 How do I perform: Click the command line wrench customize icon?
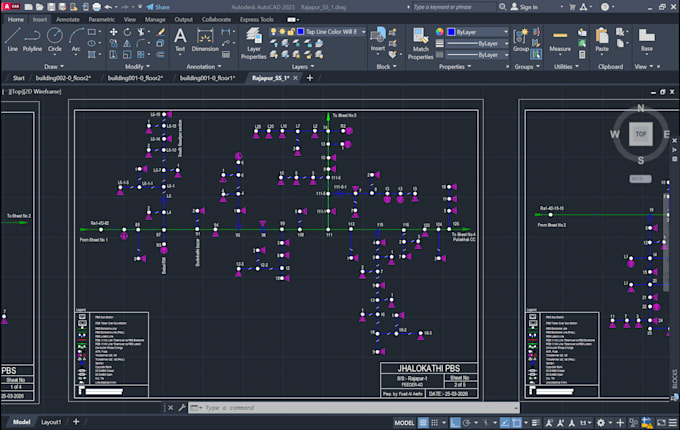pos(182,407)
